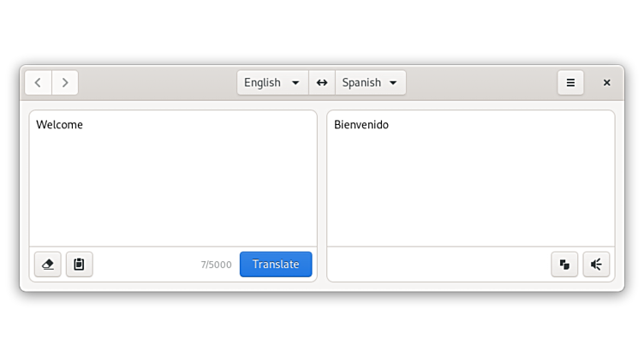This screenshot has height=362, width=644.
Task: Paste clipboard text into source box
Action: (x=79, y=264)
